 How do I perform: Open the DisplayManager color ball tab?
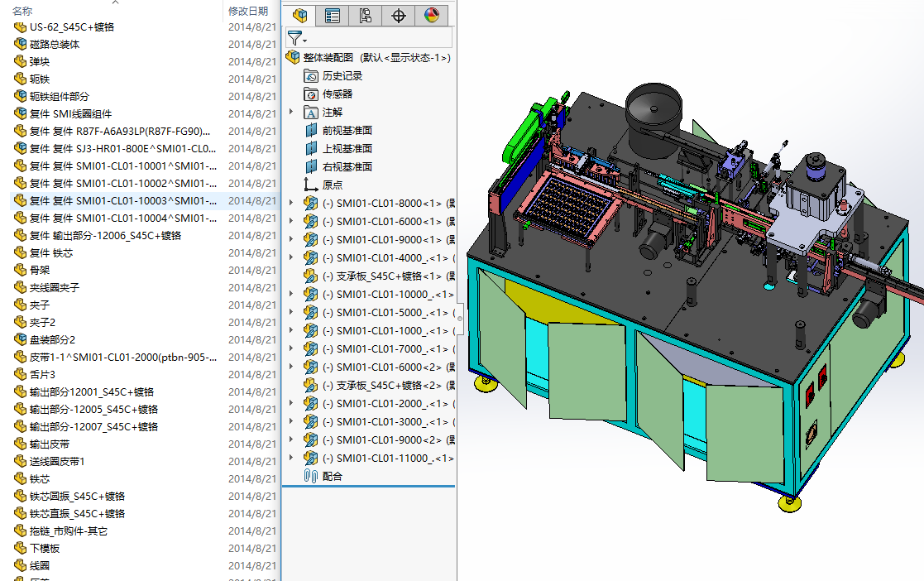click(x=432, y=16)
